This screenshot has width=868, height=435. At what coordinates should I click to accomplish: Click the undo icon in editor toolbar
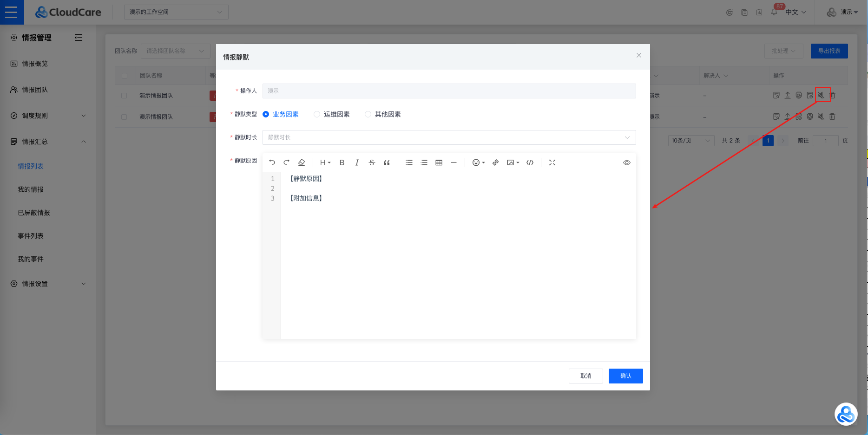(x=272, y=162)
